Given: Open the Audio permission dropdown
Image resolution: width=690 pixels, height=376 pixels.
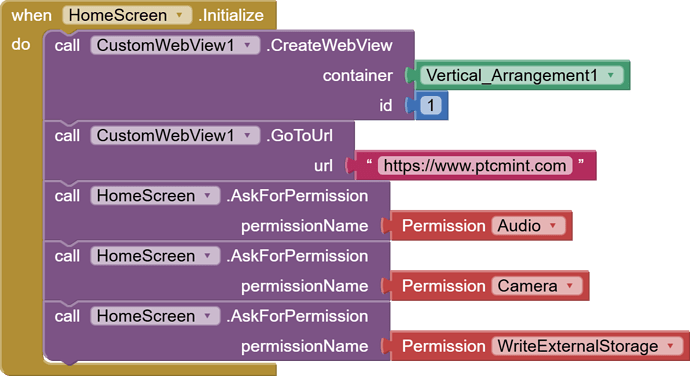Looking at the screenshot, I should pyautogui.click(x=528, y=226).
